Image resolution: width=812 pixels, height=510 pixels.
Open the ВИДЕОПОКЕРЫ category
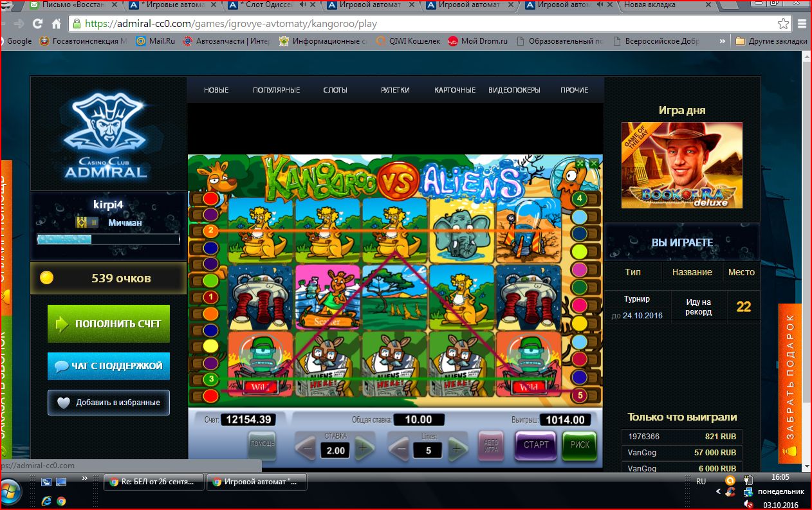point(514,90)
